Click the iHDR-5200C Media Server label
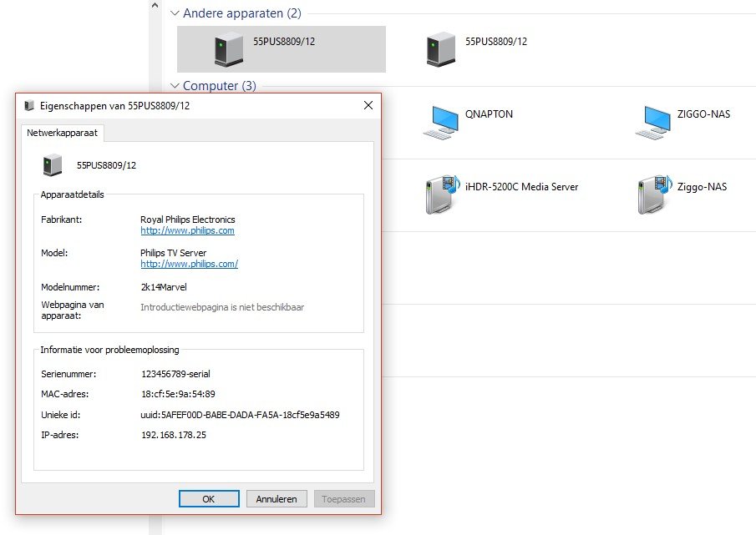 pyautogui.click(x=521, y=187)
